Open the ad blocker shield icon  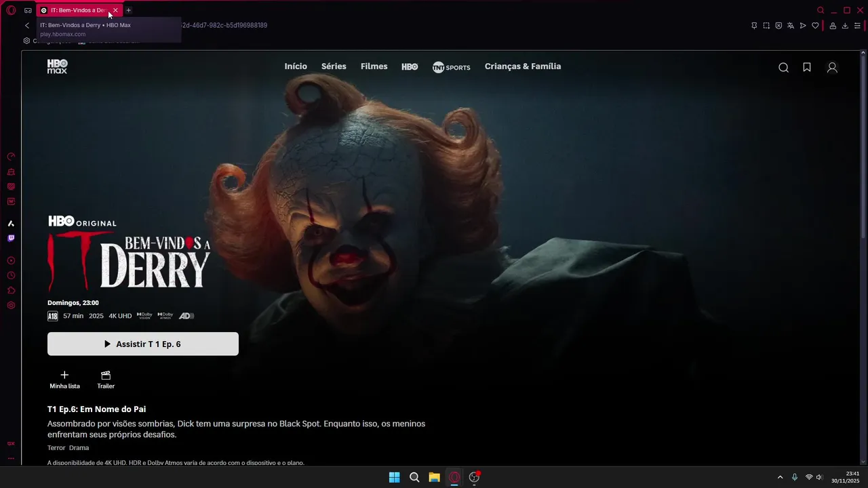point(778,26)
